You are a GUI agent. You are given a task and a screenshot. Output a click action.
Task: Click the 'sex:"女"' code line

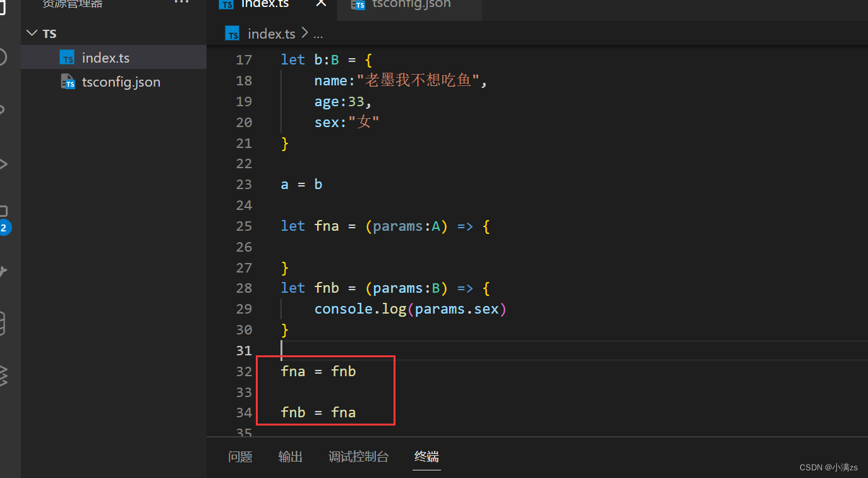347,122
